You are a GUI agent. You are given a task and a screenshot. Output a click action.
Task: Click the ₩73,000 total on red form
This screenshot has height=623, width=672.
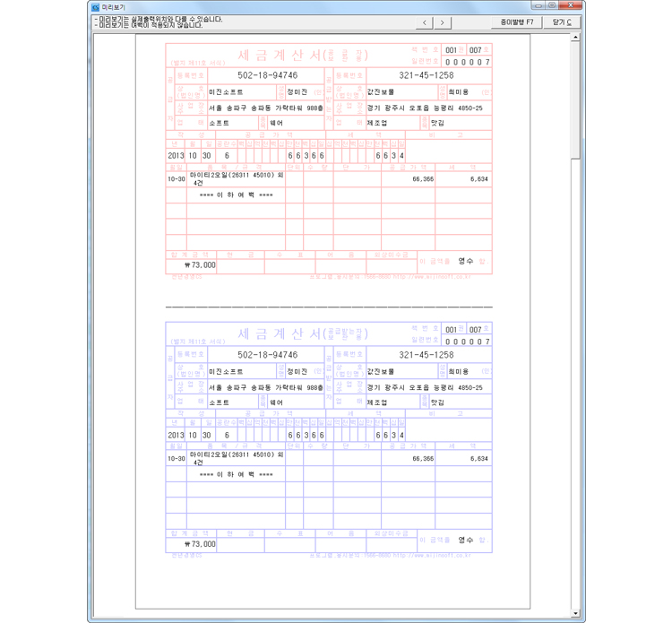coord(200,265)
